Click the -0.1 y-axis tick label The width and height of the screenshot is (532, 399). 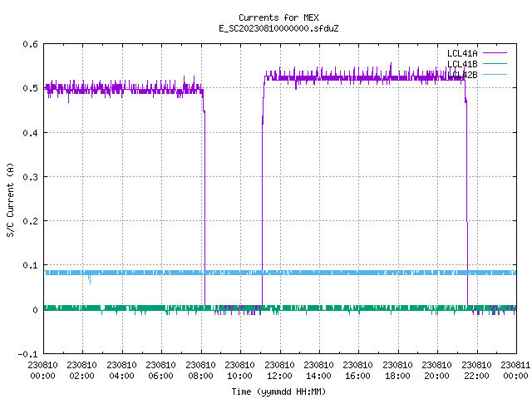coord(27,354)
